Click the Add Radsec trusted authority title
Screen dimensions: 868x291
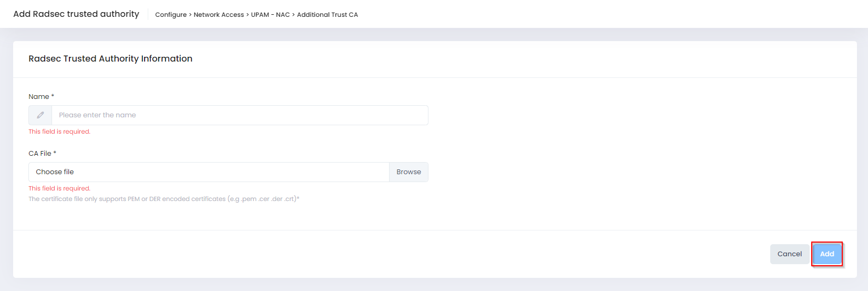76,14
